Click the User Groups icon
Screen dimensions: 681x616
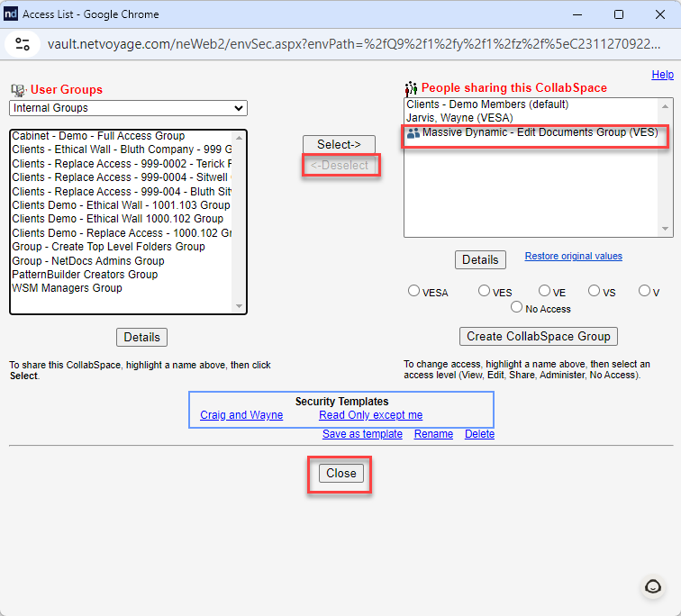tap(18, 90)
